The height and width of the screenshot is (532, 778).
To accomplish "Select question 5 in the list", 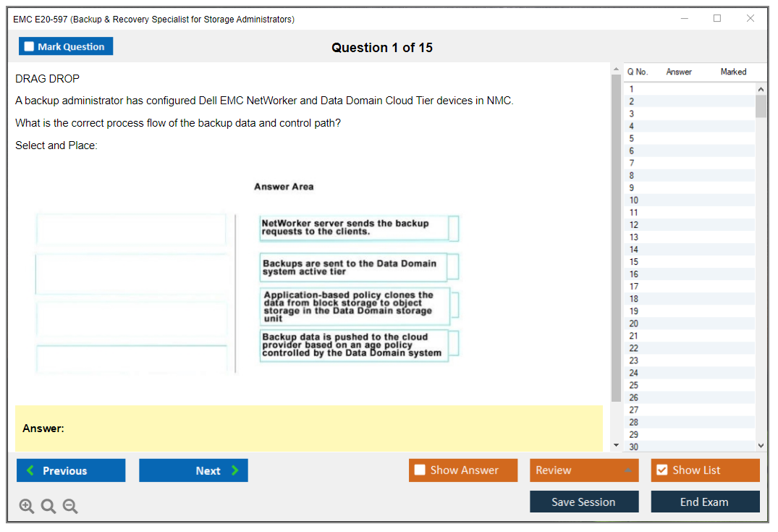I will coord(632,138).
